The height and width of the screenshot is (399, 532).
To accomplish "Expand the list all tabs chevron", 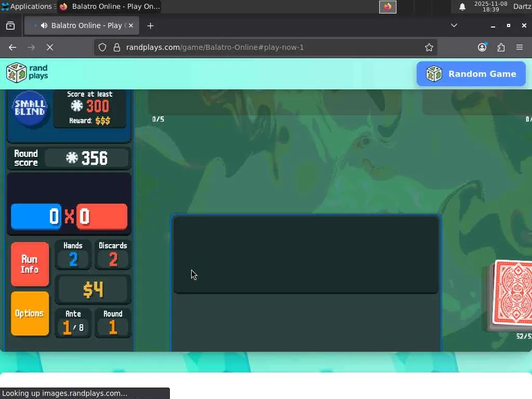I will [454, 26].
